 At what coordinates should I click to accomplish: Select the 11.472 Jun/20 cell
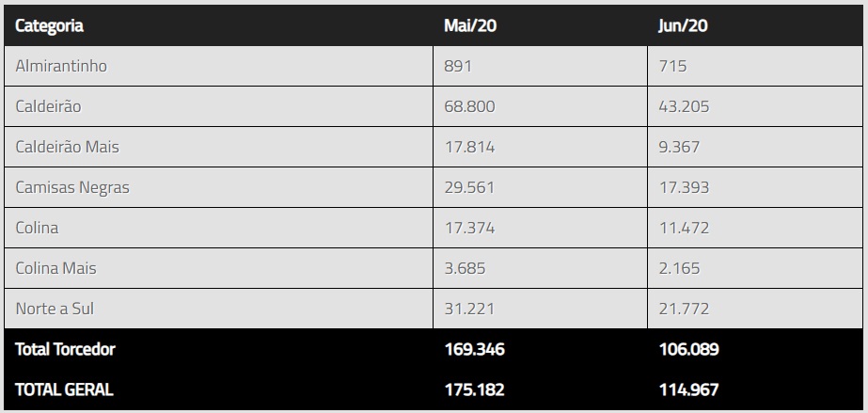coord(684,228)
